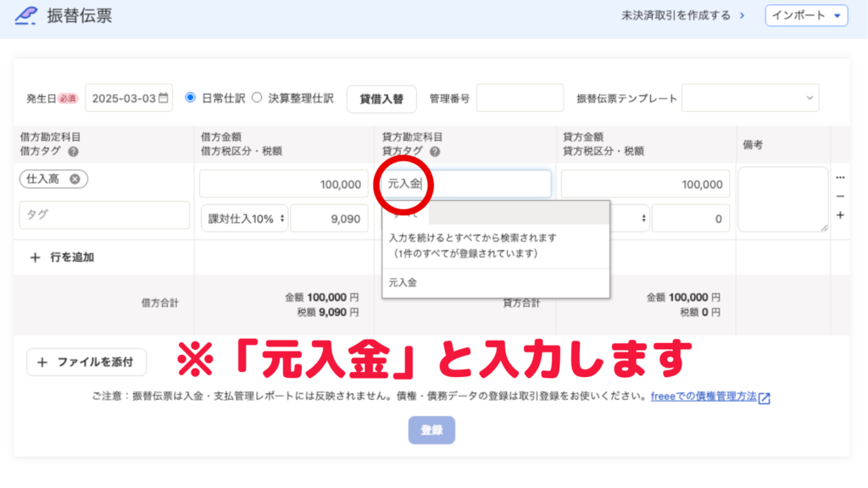Click the freee logo icon

coord(26,15)
